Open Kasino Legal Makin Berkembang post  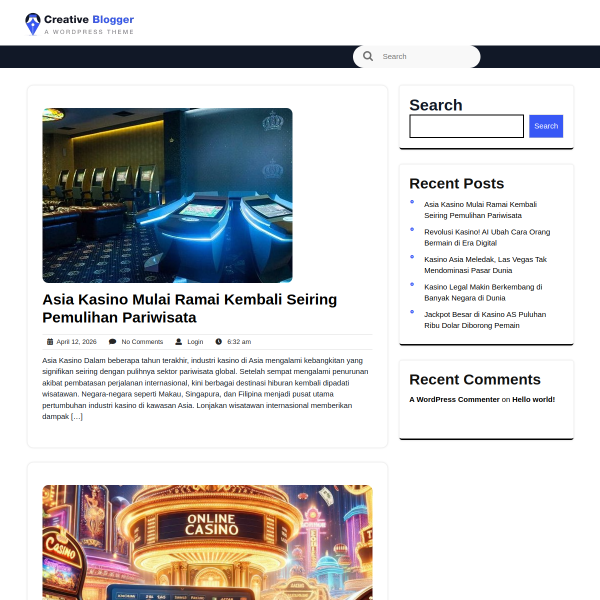(482, 292)
